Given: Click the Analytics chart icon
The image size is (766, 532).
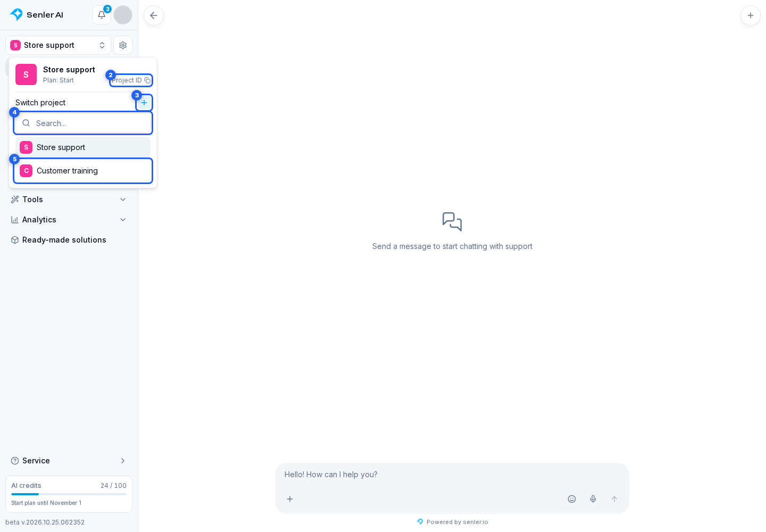Looking at the screenshot, I should [x=15, y=220].
